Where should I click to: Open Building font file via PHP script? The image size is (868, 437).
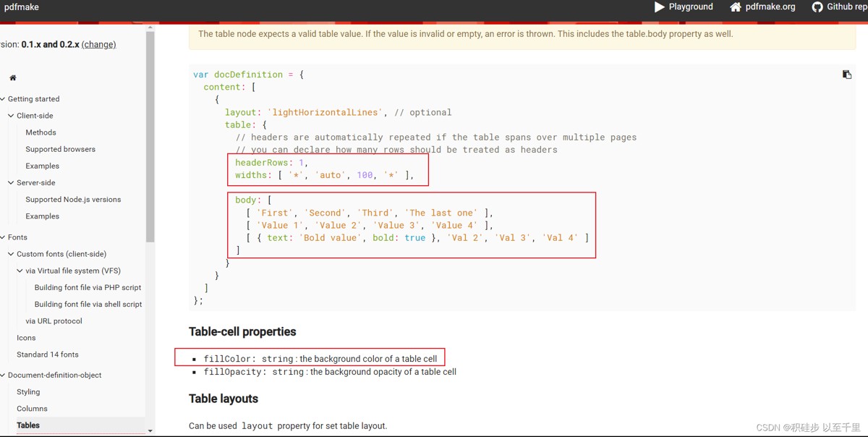(88, 287)
